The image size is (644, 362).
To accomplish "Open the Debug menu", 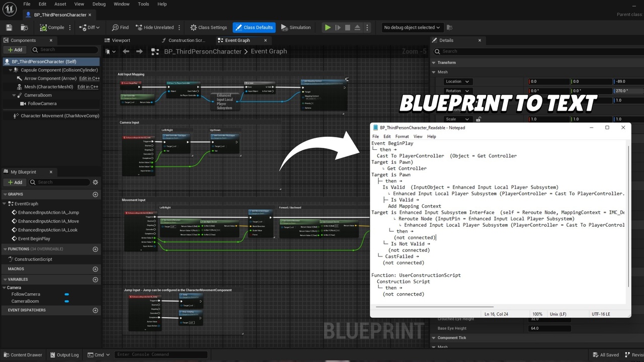I will (99, 4).
